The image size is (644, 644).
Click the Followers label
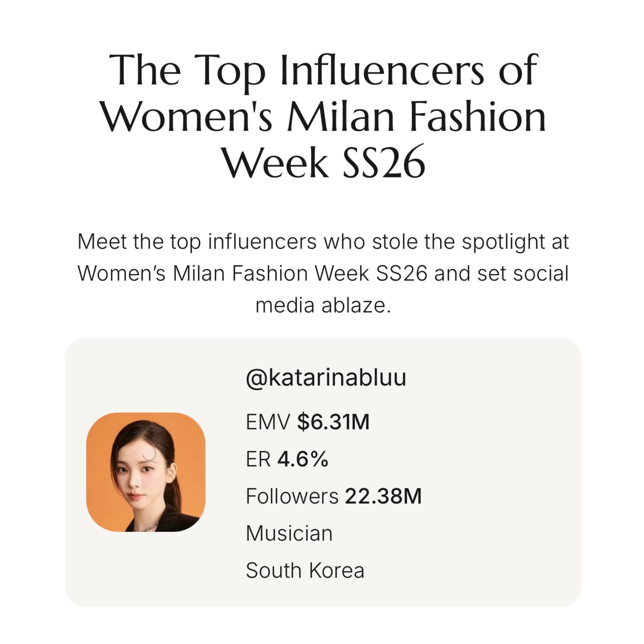292,496
